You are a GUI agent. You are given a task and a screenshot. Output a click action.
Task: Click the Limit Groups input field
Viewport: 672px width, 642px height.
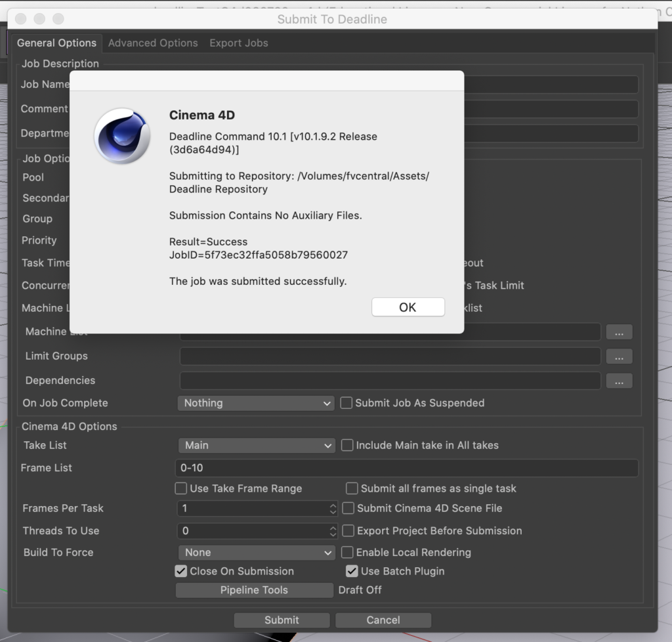click(390, 356)
